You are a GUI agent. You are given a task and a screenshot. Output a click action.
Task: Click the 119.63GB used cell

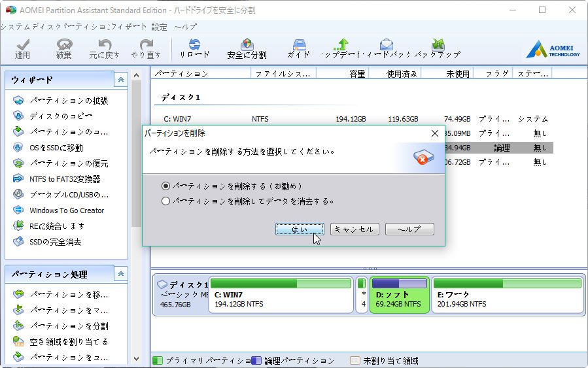(x=403, y=119)
